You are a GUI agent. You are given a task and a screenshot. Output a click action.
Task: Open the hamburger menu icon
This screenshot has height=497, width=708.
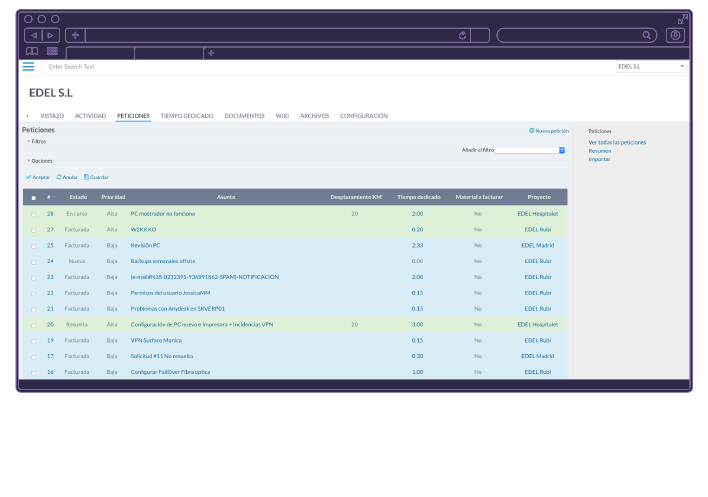point(28,66)
